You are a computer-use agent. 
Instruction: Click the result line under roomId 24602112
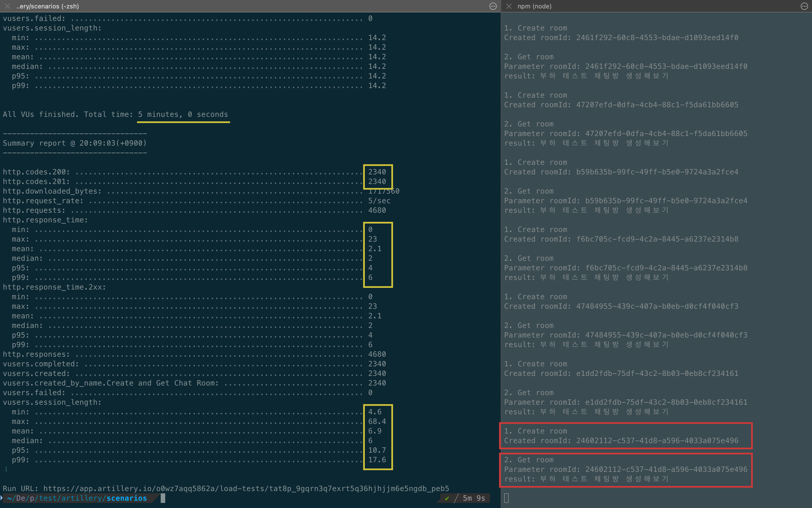(x=586, y=479)
